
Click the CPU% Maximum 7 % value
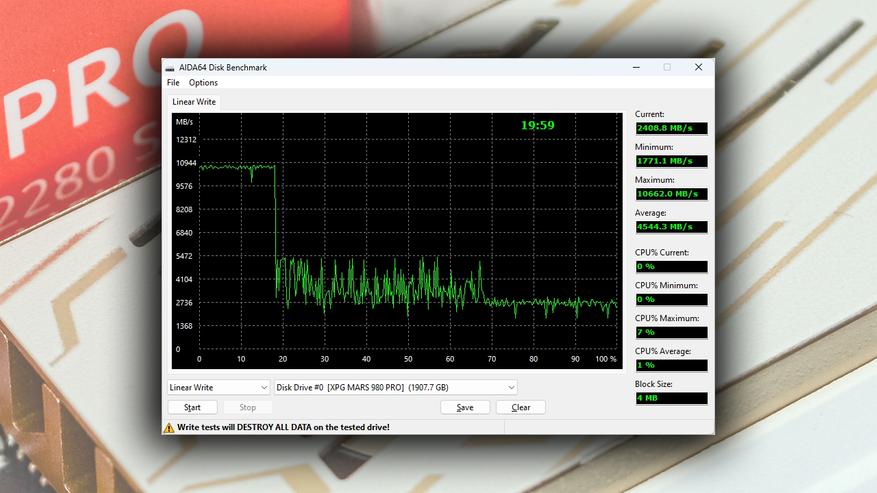671,332
